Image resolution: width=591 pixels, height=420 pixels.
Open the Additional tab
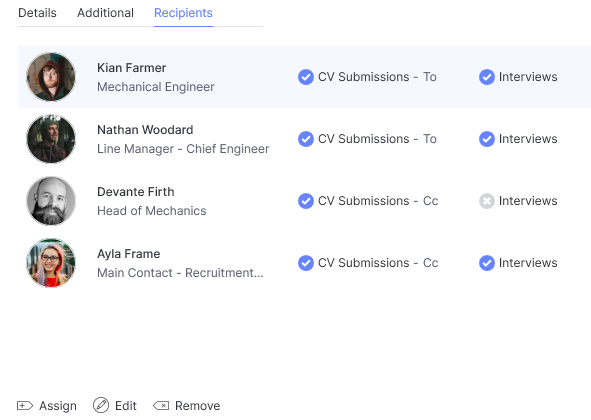(106, 13)
